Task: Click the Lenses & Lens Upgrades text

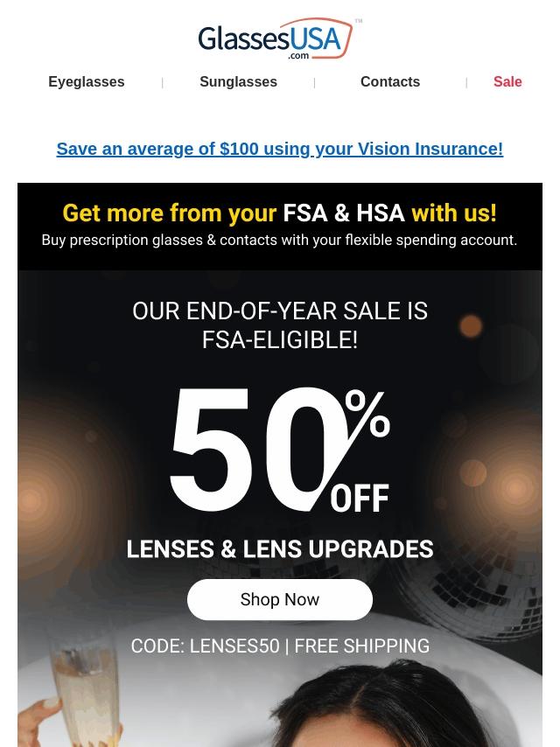Action: coord(280,548)
